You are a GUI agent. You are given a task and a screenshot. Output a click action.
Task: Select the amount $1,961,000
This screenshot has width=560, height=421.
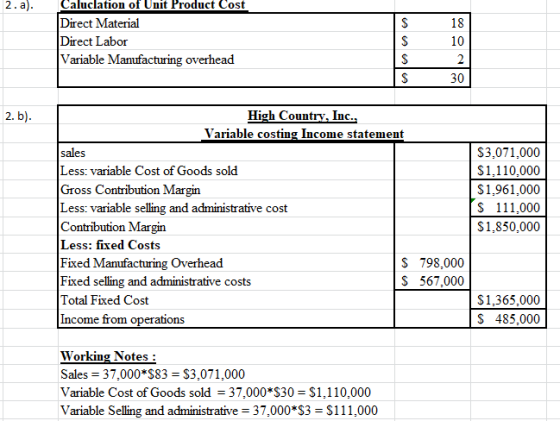tap(508, 189)
